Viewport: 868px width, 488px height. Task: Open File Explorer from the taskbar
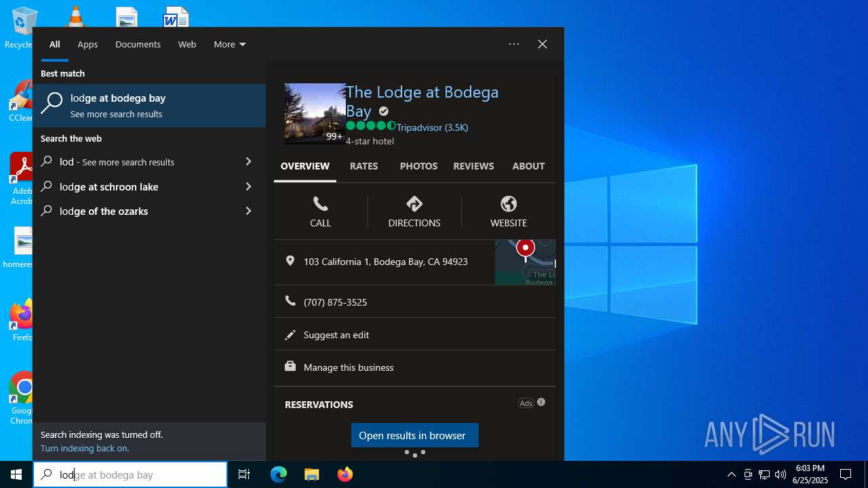click(312, 474)
